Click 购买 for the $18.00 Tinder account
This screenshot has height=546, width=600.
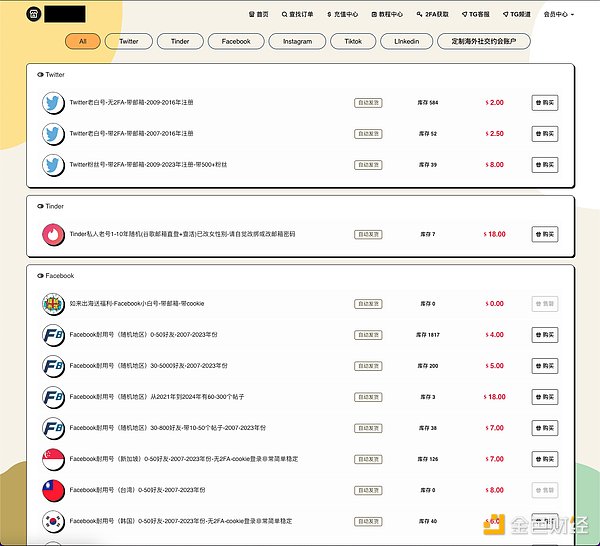(x=545, y=234)
